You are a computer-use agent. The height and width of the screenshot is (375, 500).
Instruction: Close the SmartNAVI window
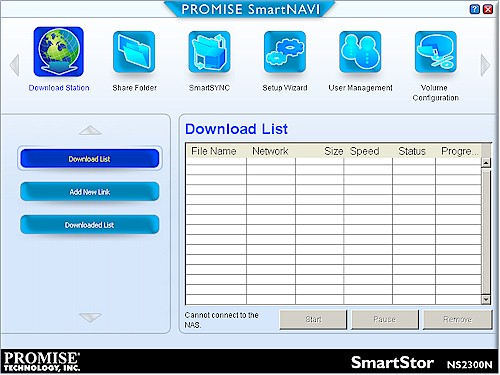488,9
